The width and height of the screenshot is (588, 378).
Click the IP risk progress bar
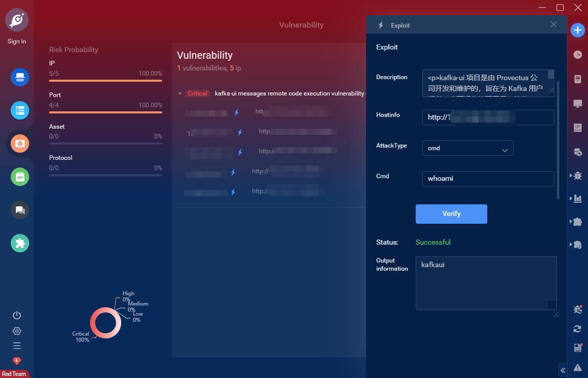tap(105, 81)
